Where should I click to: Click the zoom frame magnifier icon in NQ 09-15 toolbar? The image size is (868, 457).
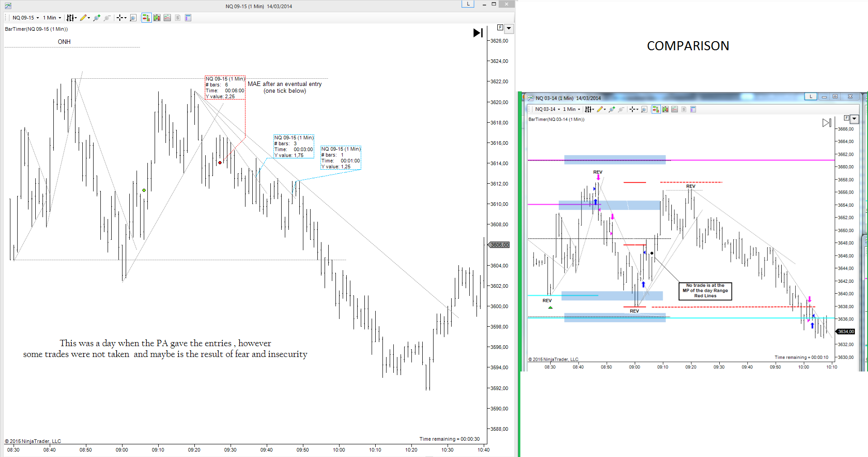pos(133,18)
